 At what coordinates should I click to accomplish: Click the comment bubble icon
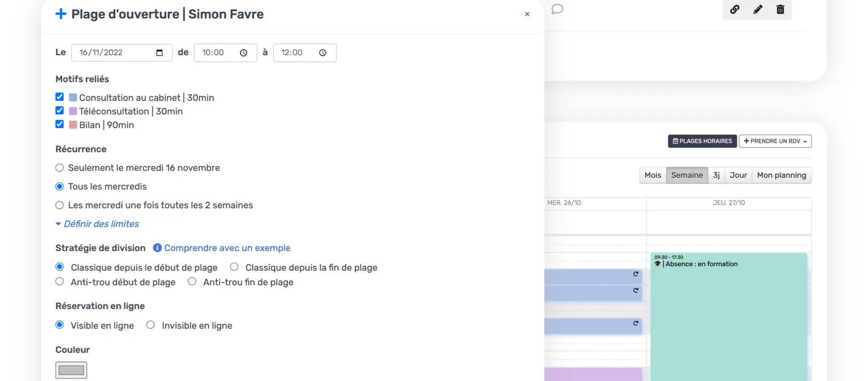[x=557, y=9]
